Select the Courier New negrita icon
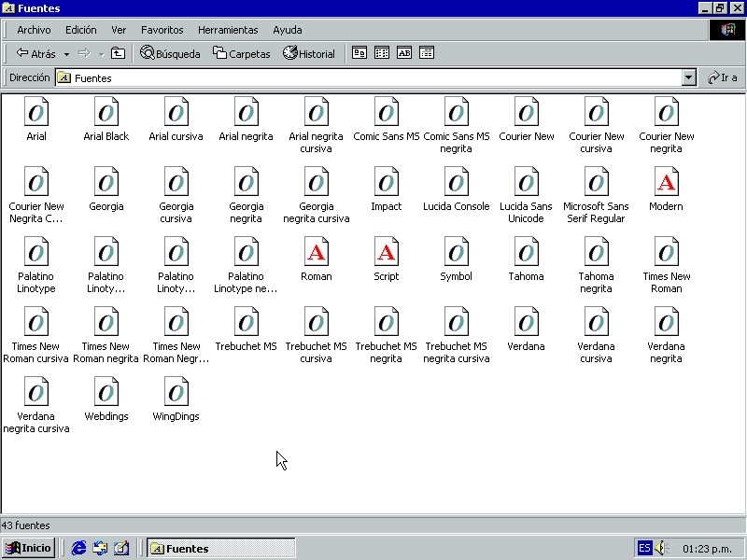Image resolution: width=747 pixels, height=560 pixels. 667,111
